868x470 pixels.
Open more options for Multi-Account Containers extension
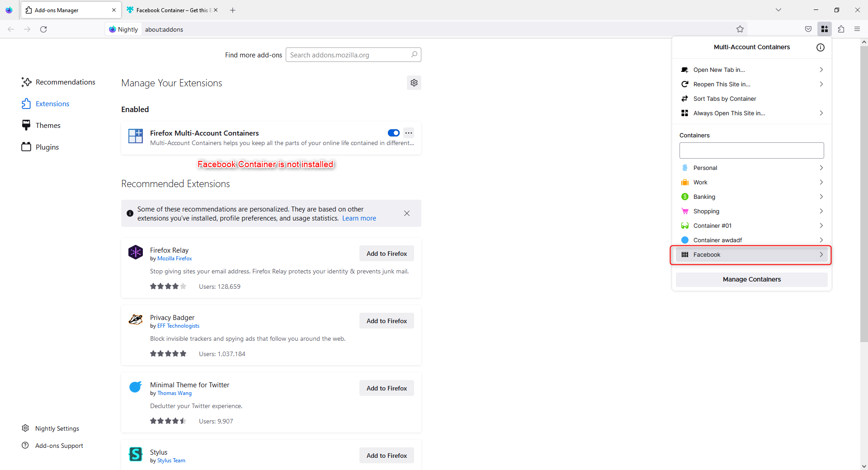409,133
